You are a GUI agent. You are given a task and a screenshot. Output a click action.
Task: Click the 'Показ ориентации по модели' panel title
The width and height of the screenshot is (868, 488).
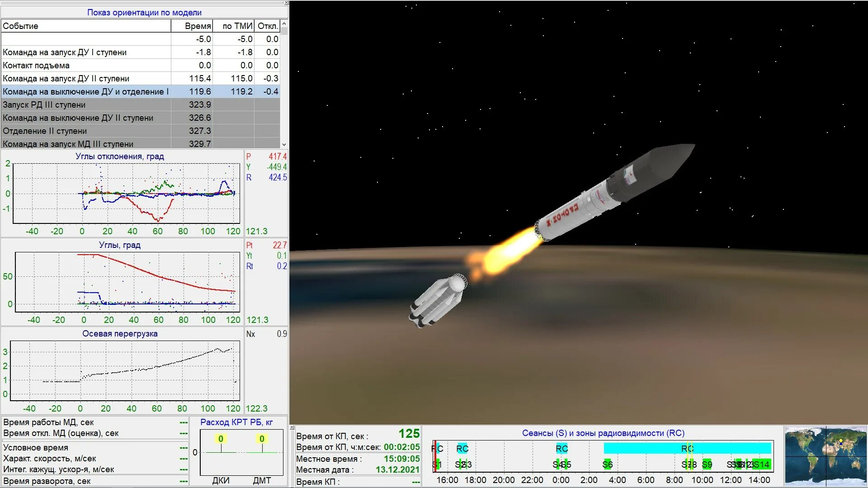pyautogui.click(x=144, y=13)
